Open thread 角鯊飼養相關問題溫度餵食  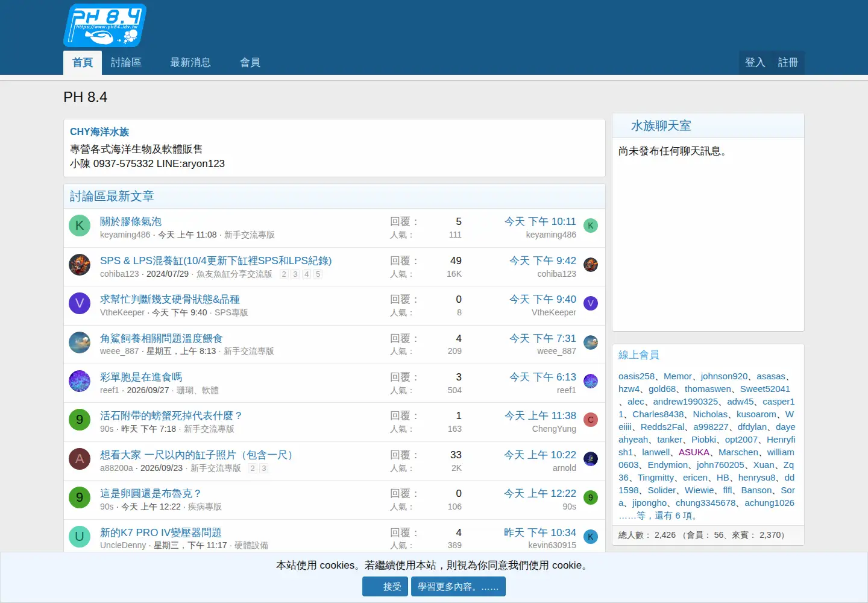[x=162, y=338]
